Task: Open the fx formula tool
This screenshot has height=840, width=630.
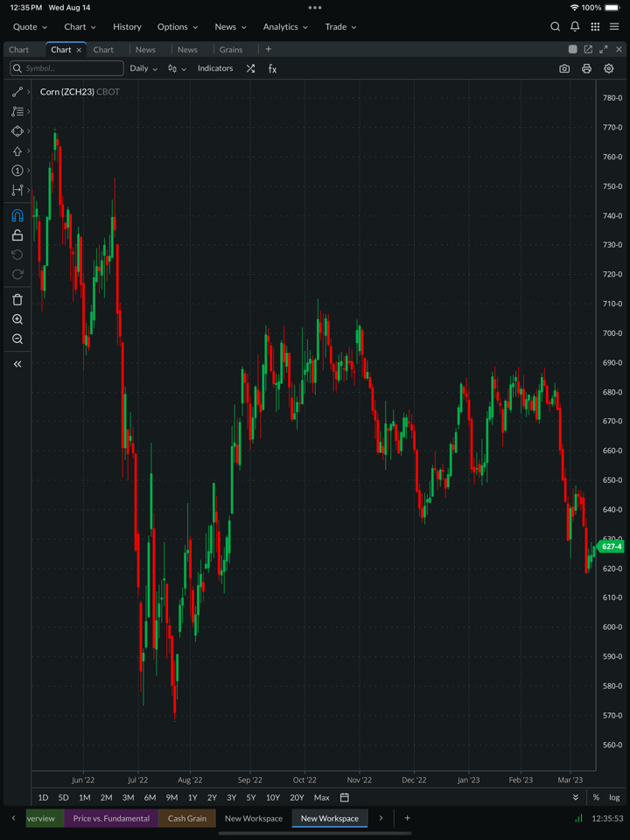Action: tap(272, 68)
